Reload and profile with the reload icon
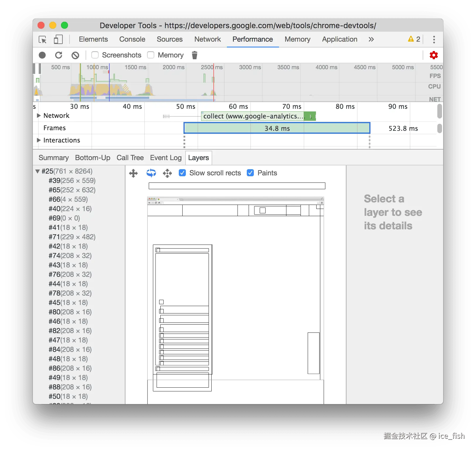Screen dimensions: 476x451 click(59, 55)
